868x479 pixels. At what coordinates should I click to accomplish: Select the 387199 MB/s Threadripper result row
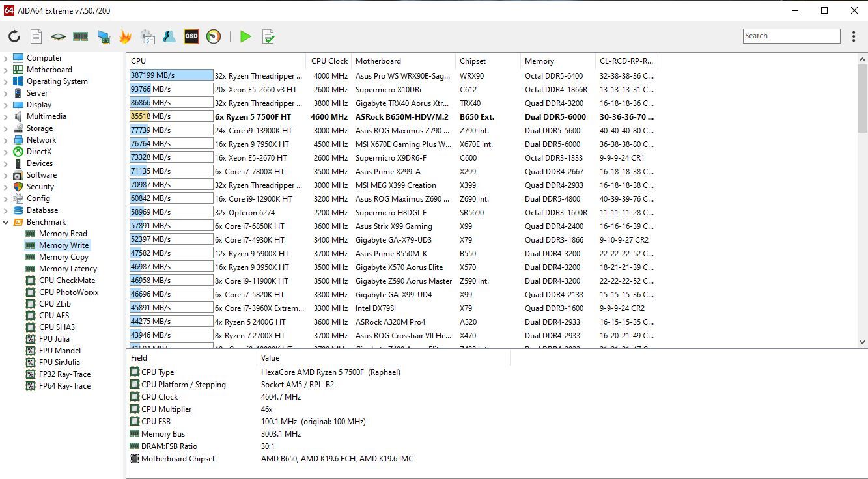point(392,76)
